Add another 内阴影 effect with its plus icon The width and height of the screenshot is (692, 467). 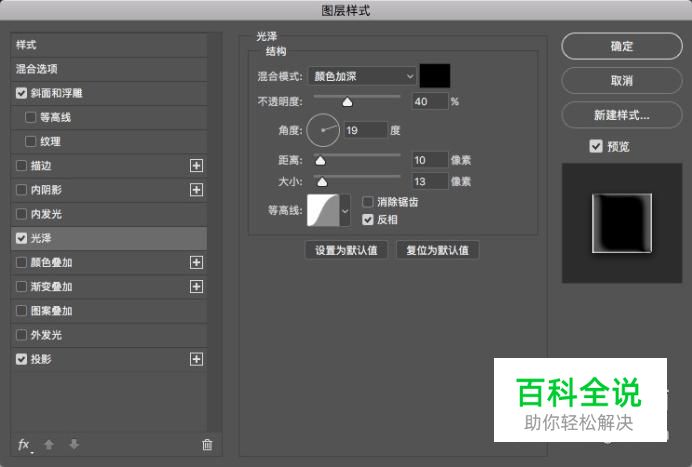(196, 190)
